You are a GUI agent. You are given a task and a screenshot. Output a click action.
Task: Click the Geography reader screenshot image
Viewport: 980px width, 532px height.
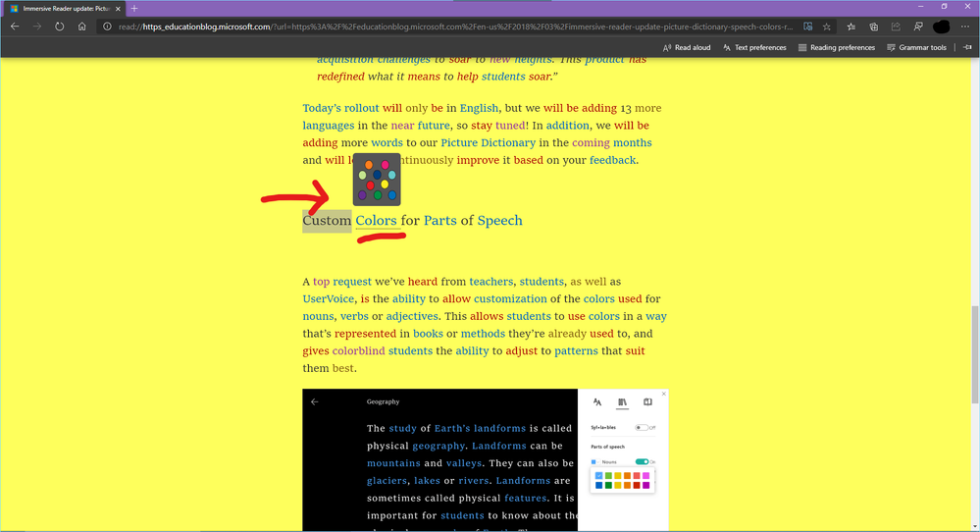click(x=485, y=460)
